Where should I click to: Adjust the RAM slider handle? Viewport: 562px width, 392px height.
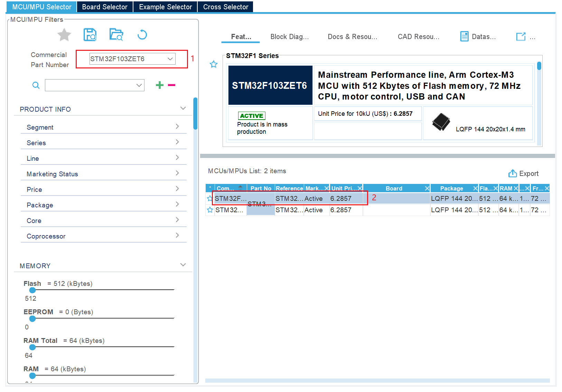(x=32, y=375)
